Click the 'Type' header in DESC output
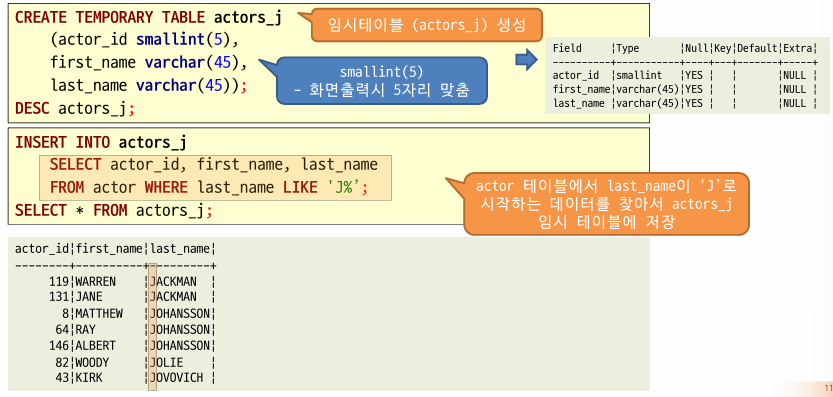 tap(627, 48)
